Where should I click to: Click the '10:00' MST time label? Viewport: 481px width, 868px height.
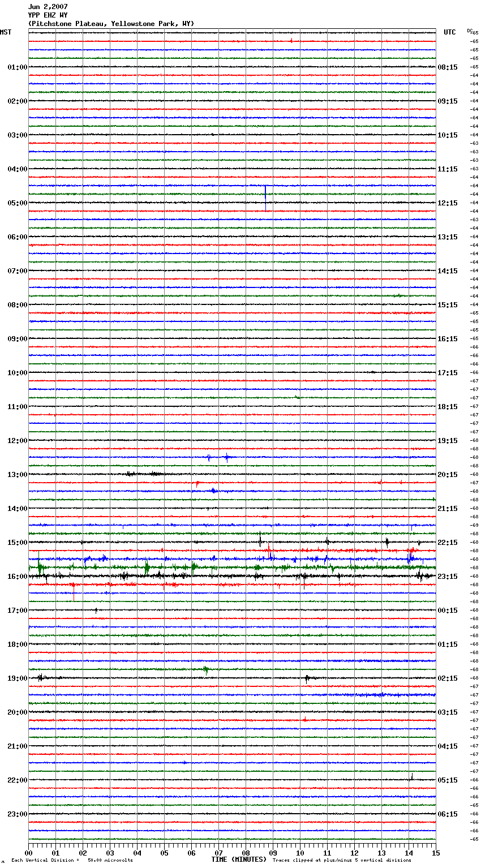pos(18,373)
